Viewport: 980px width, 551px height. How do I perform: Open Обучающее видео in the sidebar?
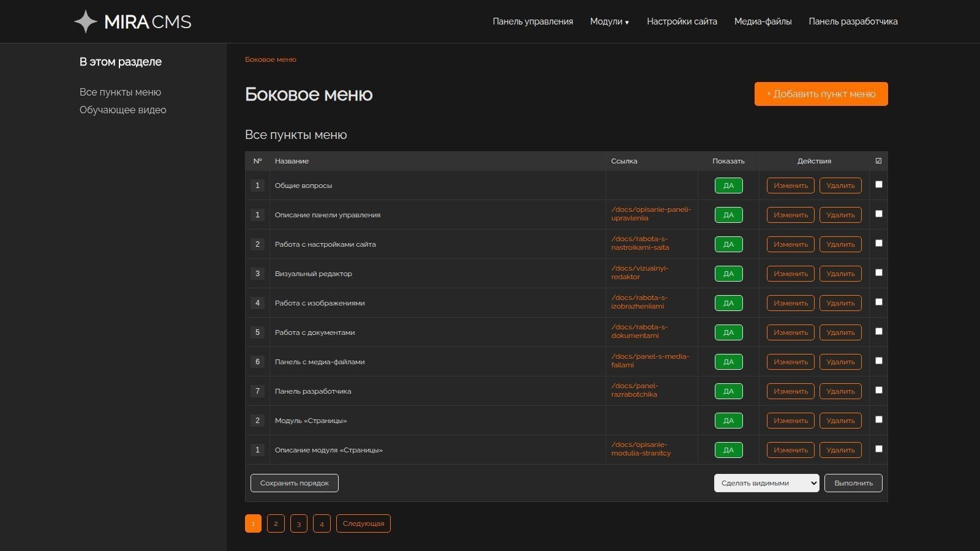click(123, 110)
